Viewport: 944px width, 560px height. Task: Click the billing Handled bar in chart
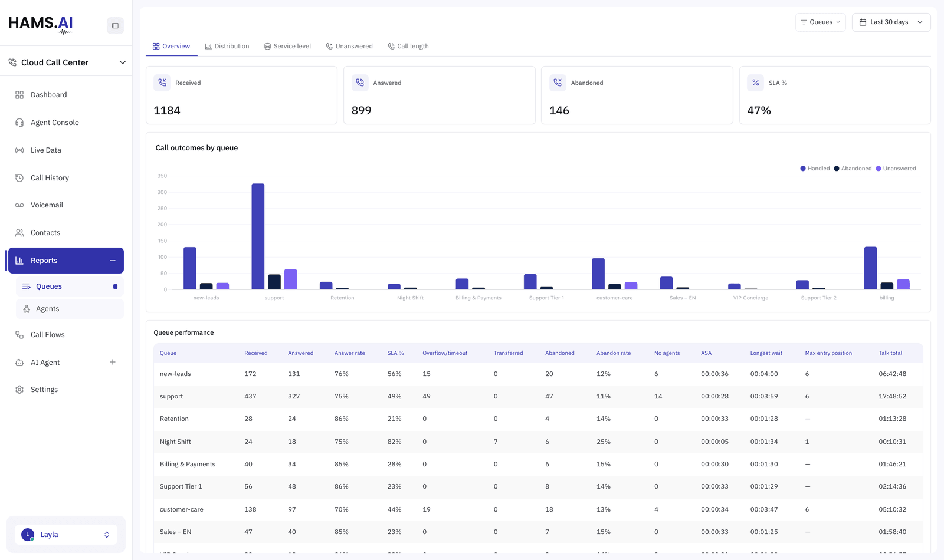tap(871, 268)
